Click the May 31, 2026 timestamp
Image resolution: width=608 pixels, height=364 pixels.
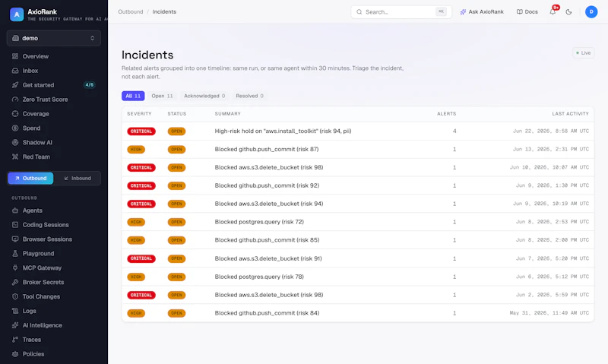(x=549, y=313)
